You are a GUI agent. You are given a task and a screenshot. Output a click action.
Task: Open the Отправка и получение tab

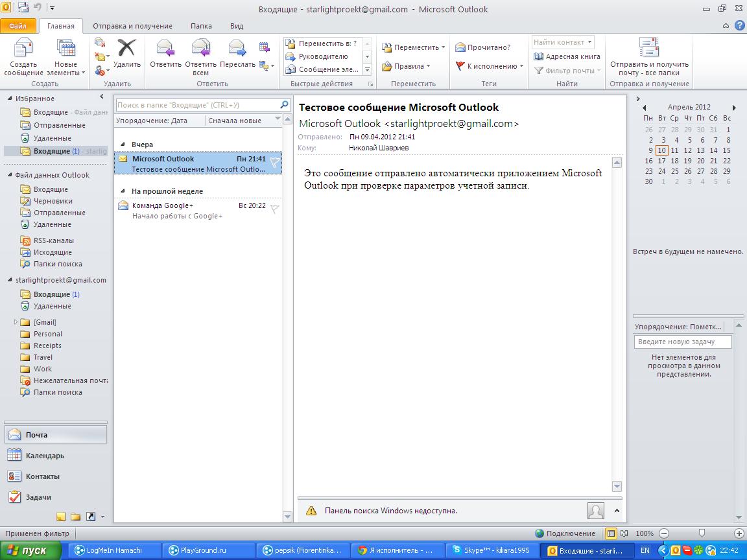(x=132, y=26)
